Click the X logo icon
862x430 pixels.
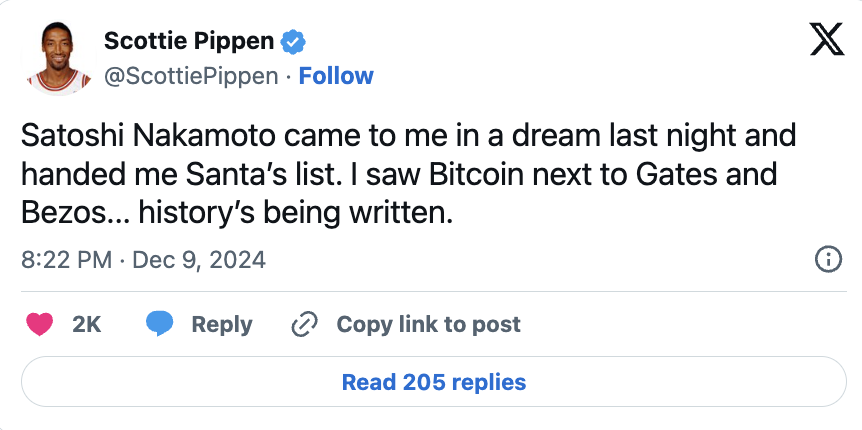[x=826, y=42]
